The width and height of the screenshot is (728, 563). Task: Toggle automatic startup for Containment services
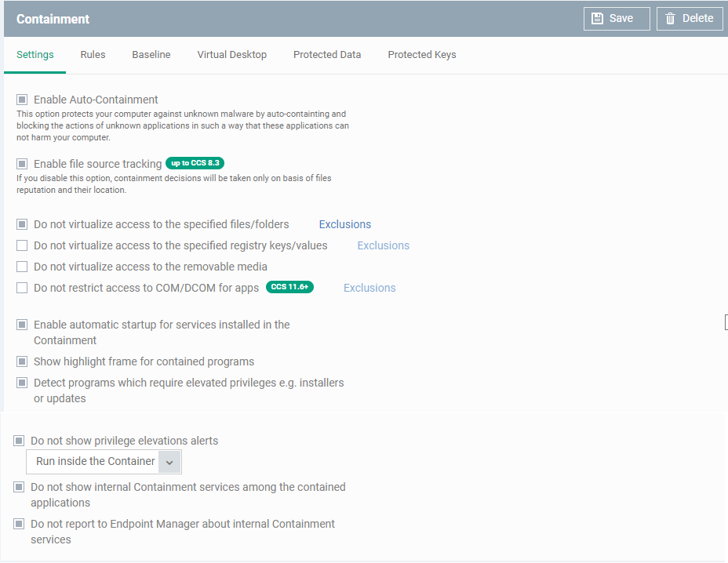click(22, 325)
